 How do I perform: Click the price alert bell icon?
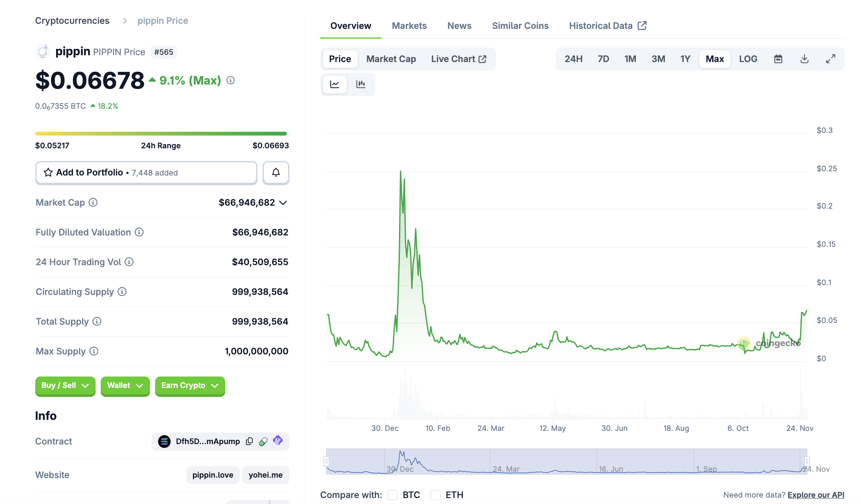(276, 173)
